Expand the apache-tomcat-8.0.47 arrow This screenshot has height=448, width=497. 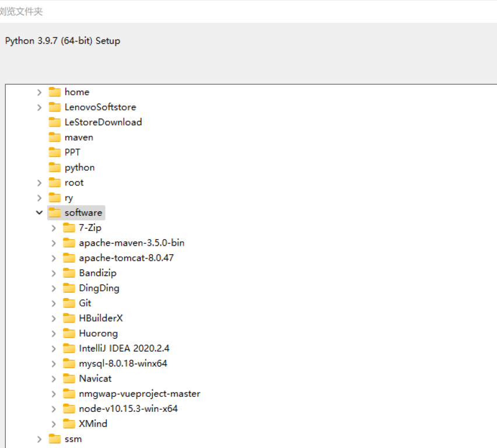[x=54, y=258]
